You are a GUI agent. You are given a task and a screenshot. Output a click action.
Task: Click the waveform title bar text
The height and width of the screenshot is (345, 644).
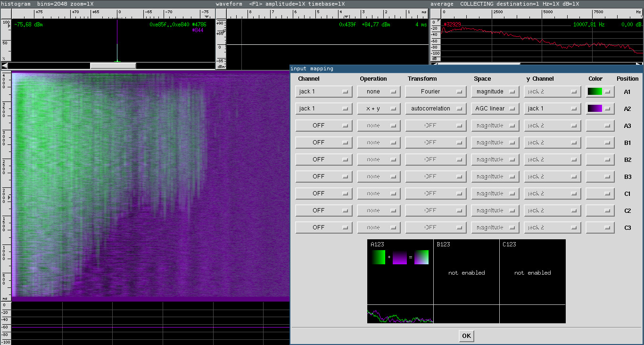pyautogui.click(x=280, y=4)
